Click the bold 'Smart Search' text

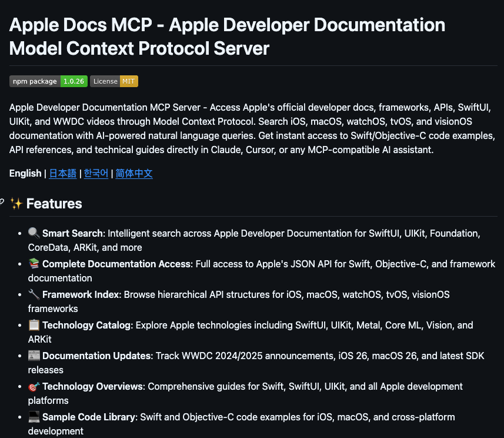pos(74,233)
